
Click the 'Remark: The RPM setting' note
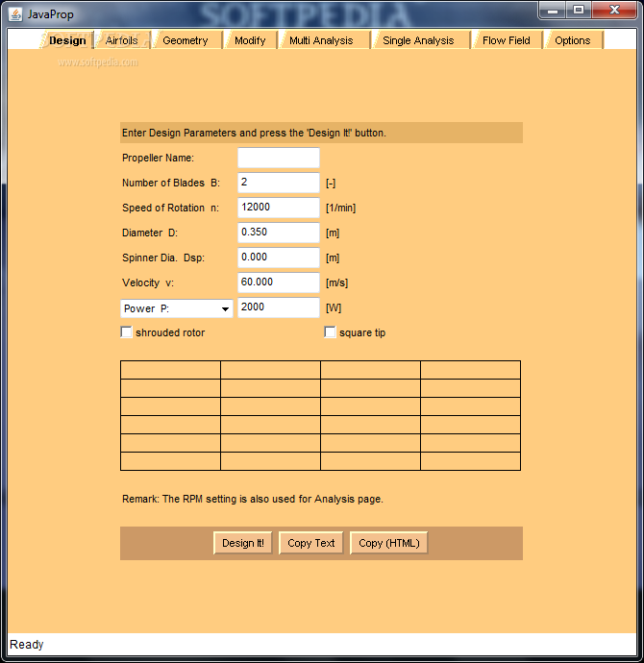pos(253,499)
